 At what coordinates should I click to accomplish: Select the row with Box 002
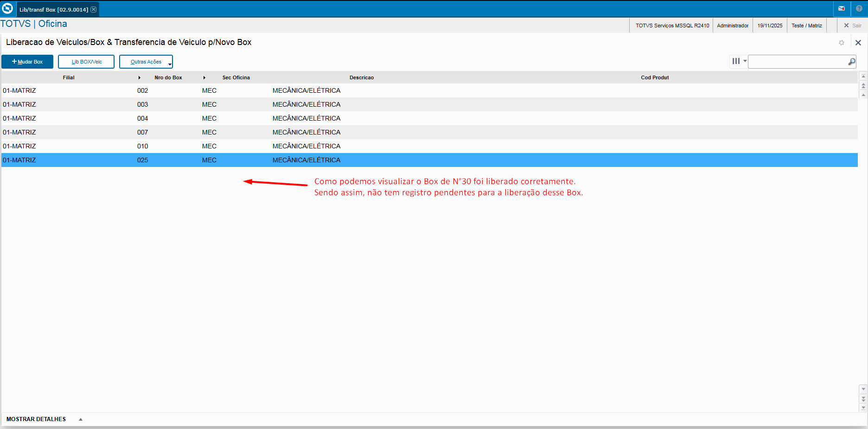pyautogui.click(x=429, y=90)
